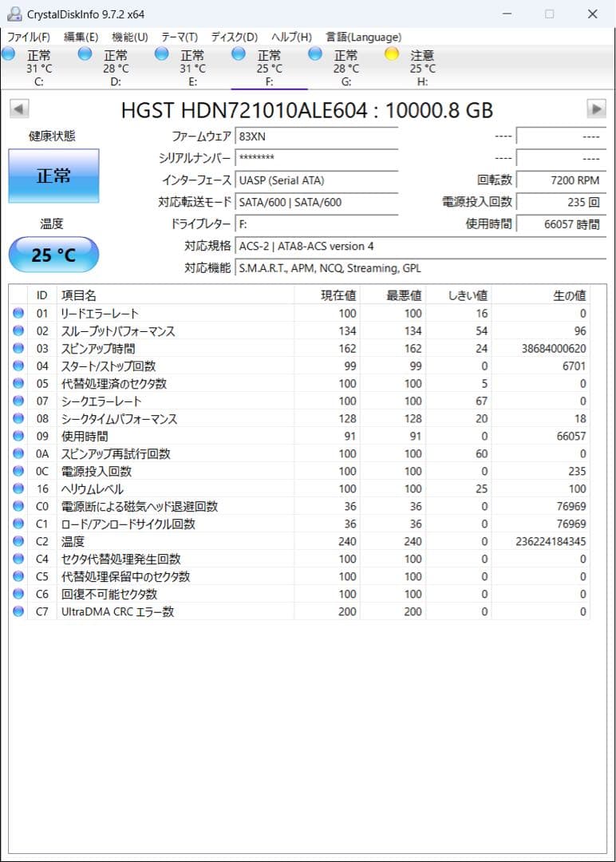Click status orb for attribute C1 ロード/アンロードサイクル回数

tap(18, 524)
